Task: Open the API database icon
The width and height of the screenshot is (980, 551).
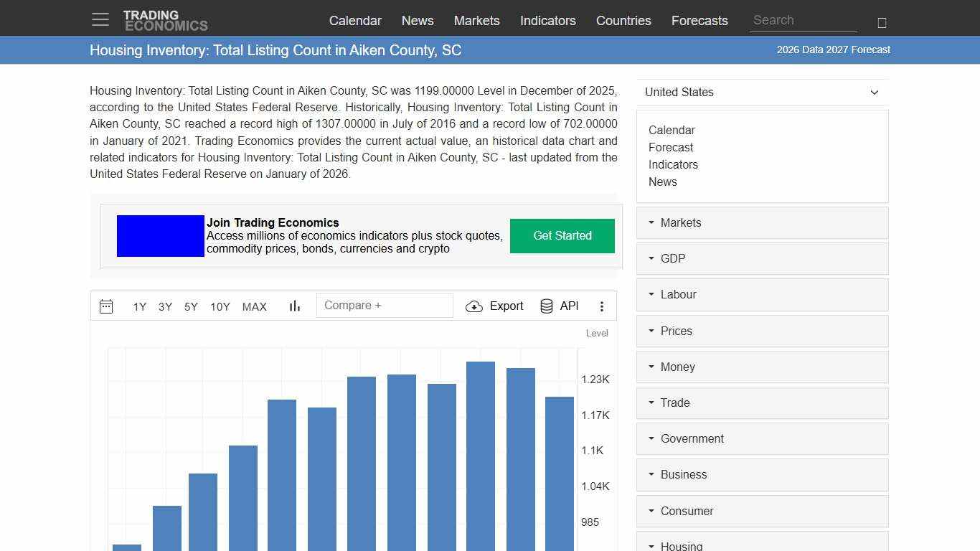Action: click(546, 306)
